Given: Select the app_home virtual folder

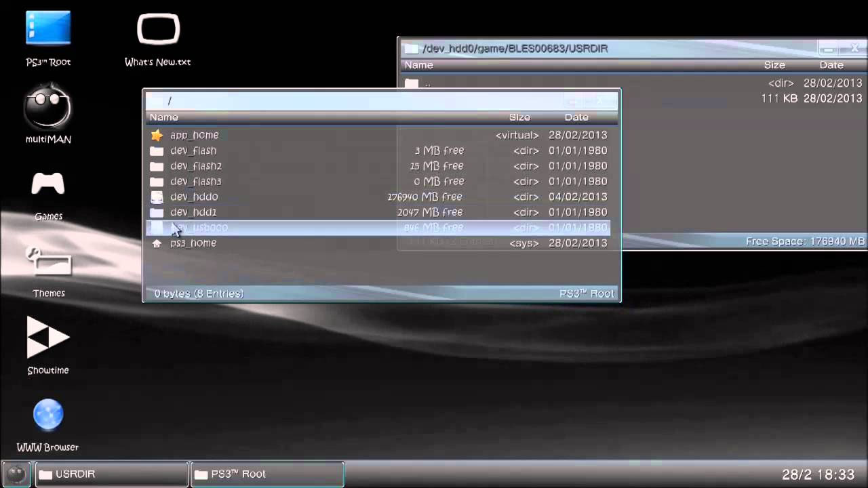Looking at the screenshot, I should [x=194, y=136].
